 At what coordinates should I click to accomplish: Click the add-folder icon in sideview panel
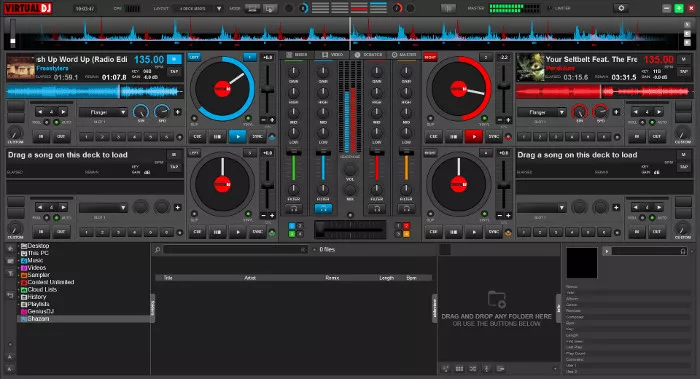[x=496, y=299]
